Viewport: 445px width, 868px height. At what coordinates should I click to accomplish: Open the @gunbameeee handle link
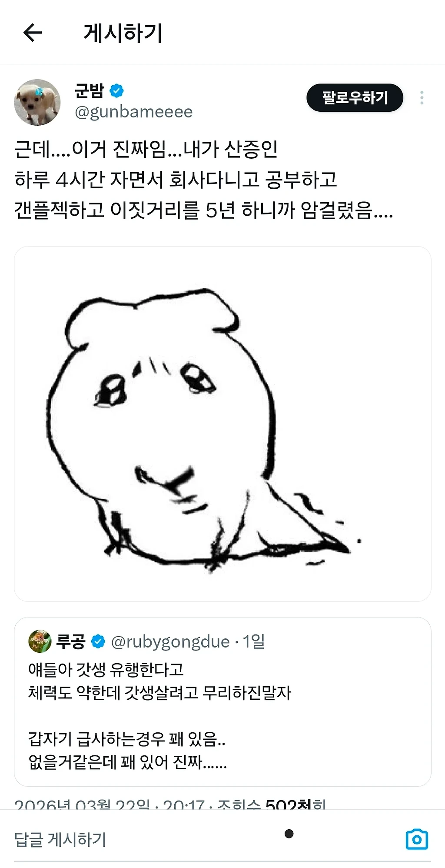coord(133,112)
